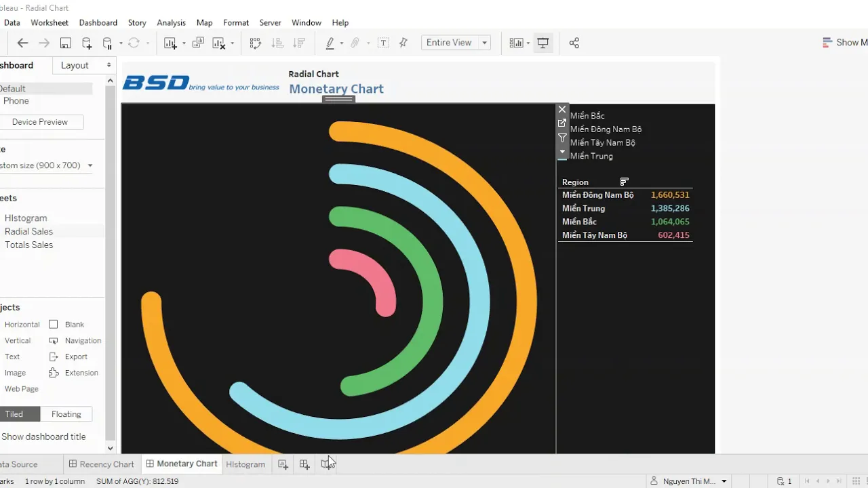Click the Sort Descending icon
The image size is (868, 488).
coord(299,43)
